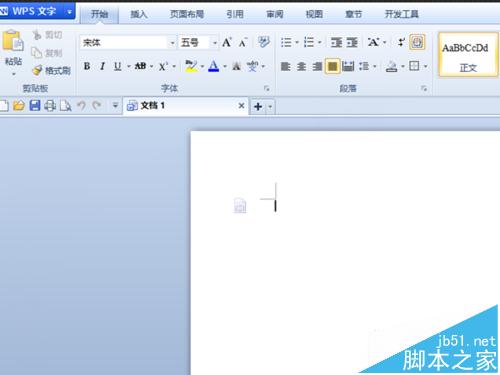The width and height of the screenshot is (500, 375).
Task: Expand line spacing dropdown arrow
Action: [x=375, y=66]
